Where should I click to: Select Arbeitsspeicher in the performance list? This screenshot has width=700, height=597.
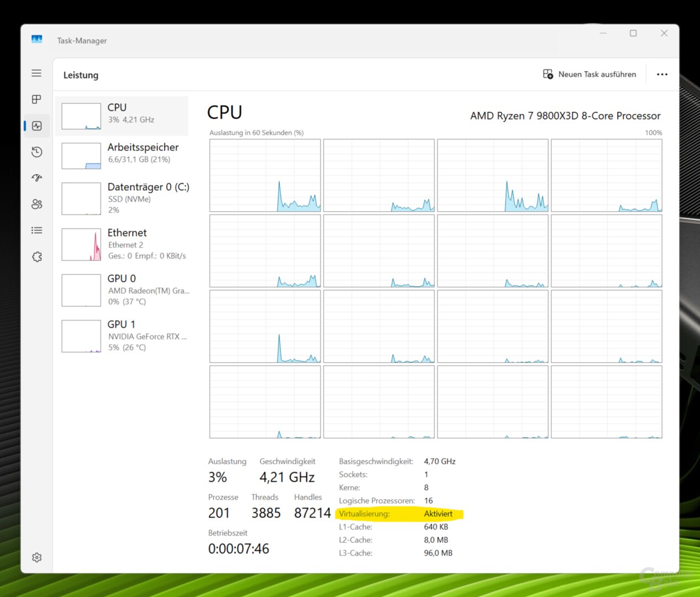click(122, 155)
